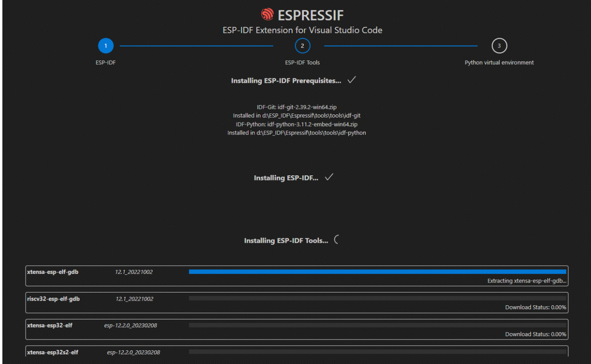Image resolution: width=591 pixels, height=364 pixels.
Task: Click the ESP-IDF Tools step label
Action: [303, 63]
